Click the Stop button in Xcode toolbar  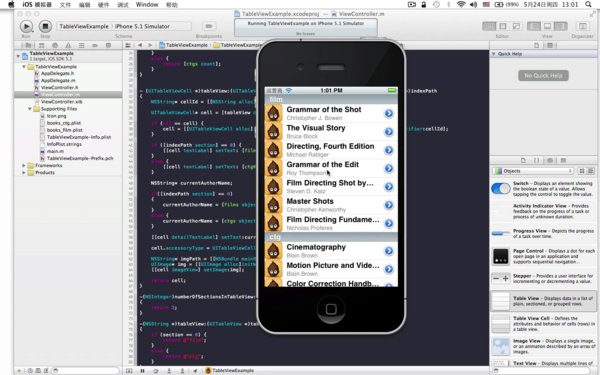click(x=45, y=26)
